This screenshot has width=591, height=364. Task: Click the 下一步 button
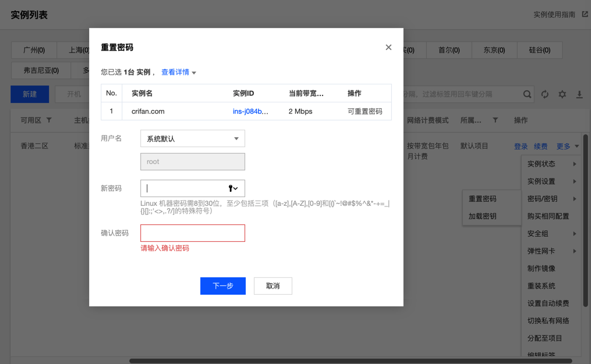pos(223,286)
